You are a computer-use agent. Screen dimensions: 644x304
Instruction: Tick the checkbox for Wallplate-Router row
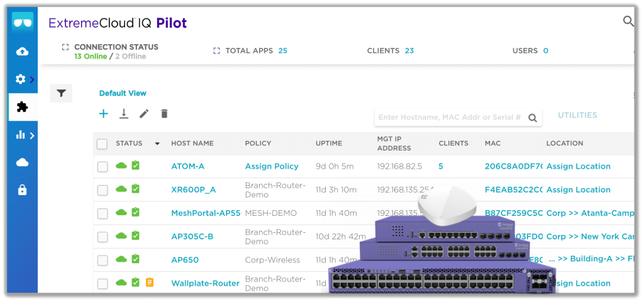coord(103,284)
